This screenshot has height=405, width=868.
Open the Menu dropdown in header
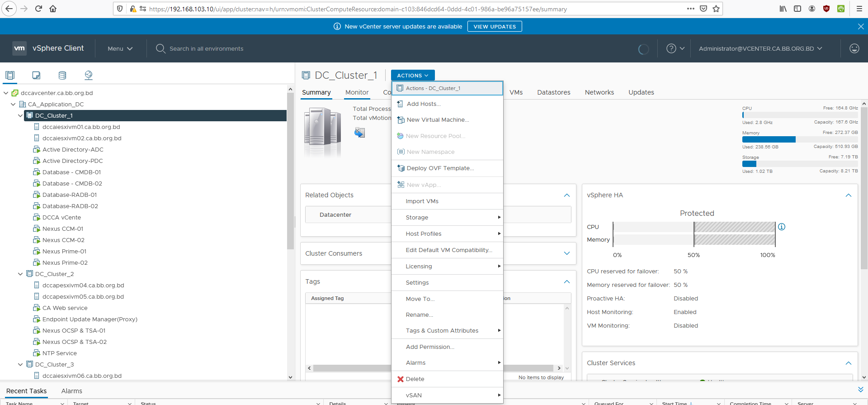tap(120, 48)
